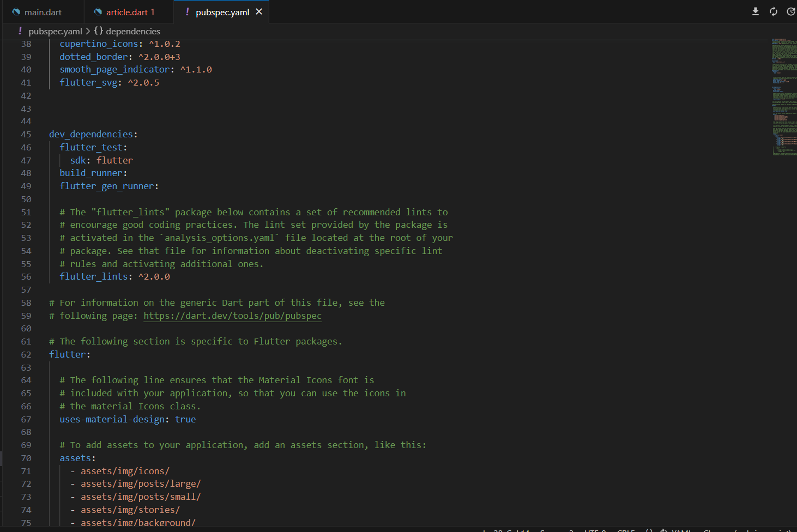Click the flutter_svg key
This screenshot has width=797, height=532.
(88, 82)
